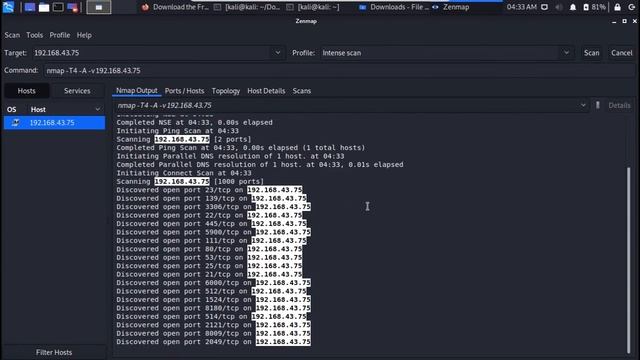Open the file manager launcher in panel
640x360 pixels.
44,7
